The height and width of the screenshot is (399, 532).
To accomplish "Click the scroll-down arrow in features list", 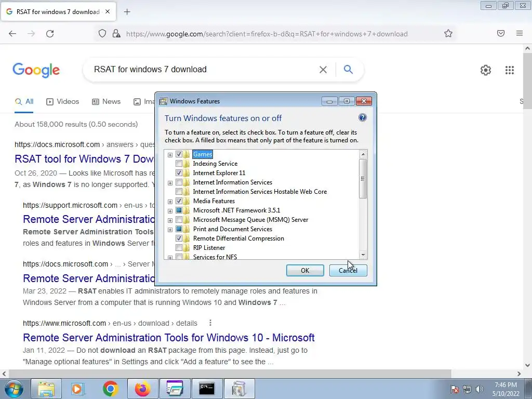I will click(x=363, y=255).
